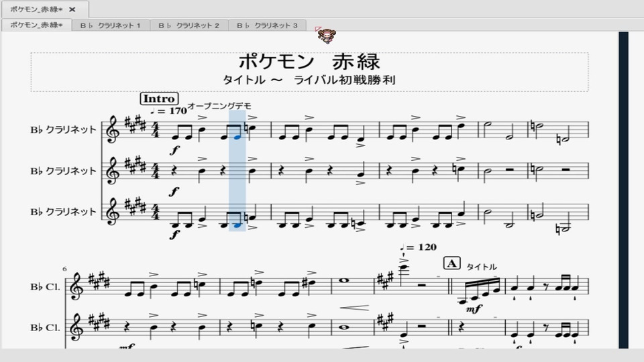This screenshot has width=644, height=362.
Task: Select the measure number 6
Action: click(65, 269)
